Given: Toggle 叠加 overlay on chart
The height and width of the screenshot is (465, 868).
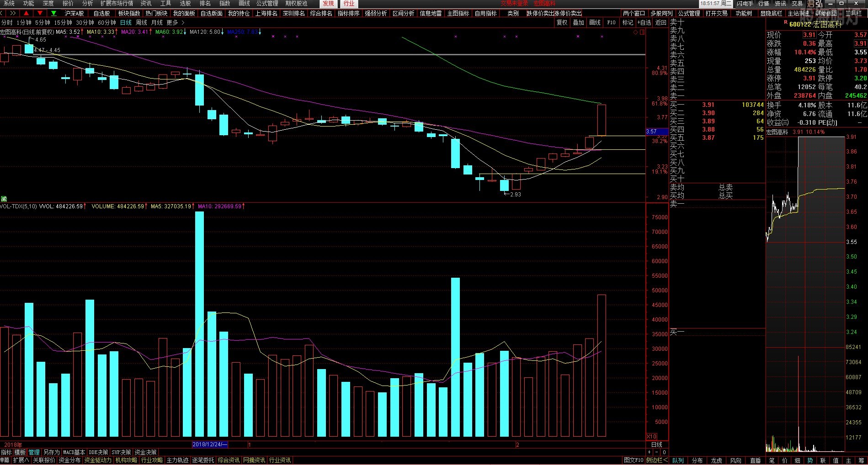Looking at the screenshot, I should (578, 22).
